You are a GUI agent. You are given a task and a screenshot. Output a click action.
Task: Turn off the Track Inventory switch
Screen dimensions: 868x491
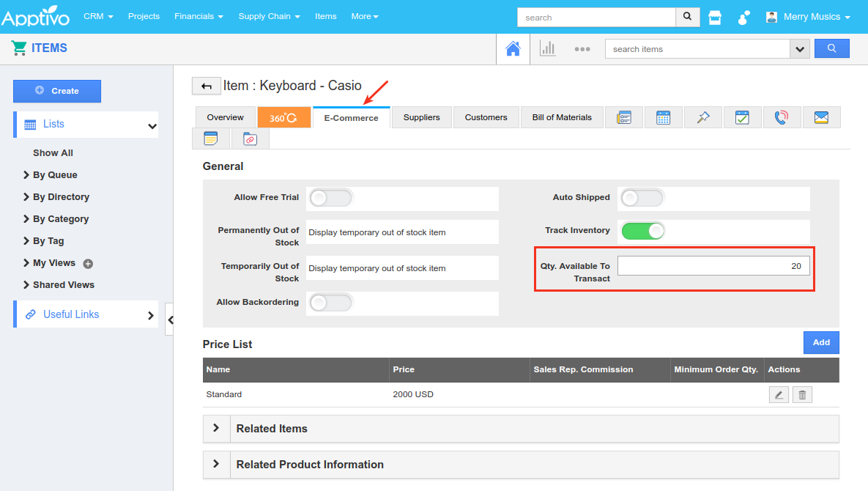pyautogui.click(x=642, y=231)
